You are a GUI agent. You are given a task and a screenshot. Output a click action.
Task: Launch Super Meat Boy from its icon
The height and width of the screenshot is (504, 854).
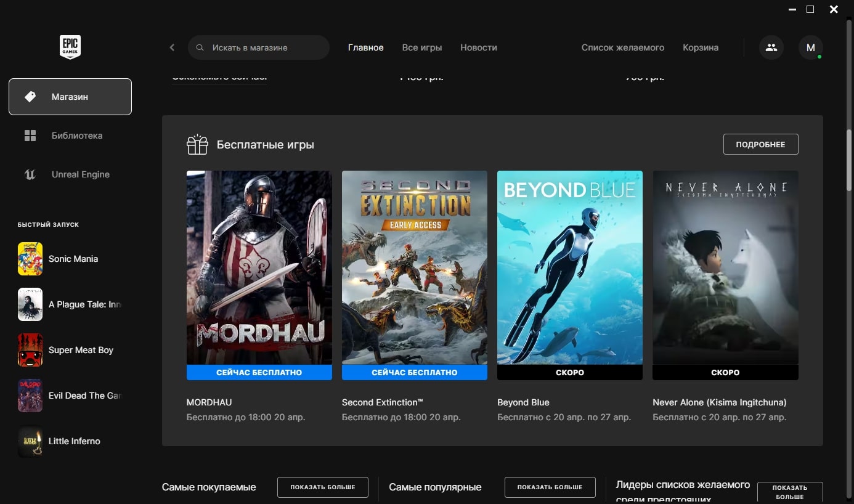tap(30, 350)
